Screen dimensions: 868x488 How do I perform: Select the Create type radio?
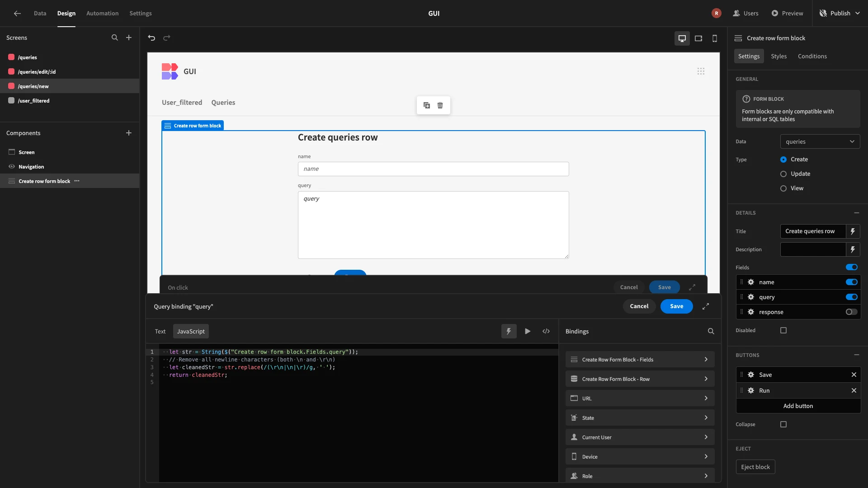[x=783, y=160]
